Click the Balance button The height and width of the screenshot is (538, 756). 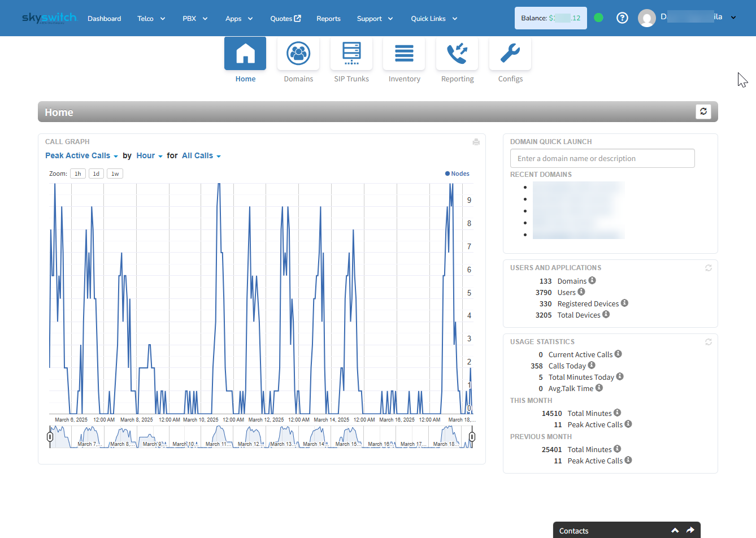point(550,18)
